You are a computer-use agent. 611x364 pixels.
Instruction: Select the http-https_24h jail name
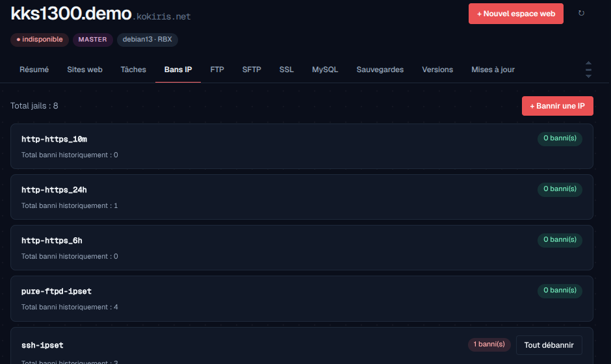(x=54, y=190)
